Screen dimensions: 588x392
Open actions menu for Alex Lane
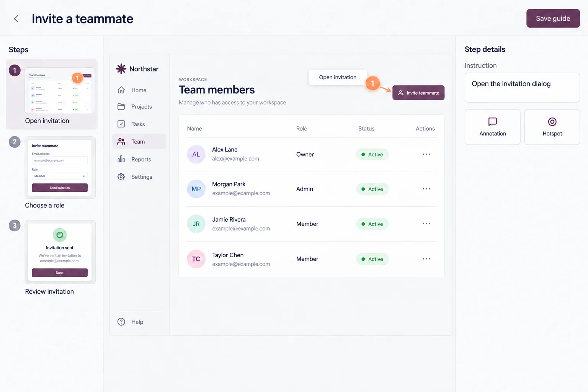click(426, 154)
